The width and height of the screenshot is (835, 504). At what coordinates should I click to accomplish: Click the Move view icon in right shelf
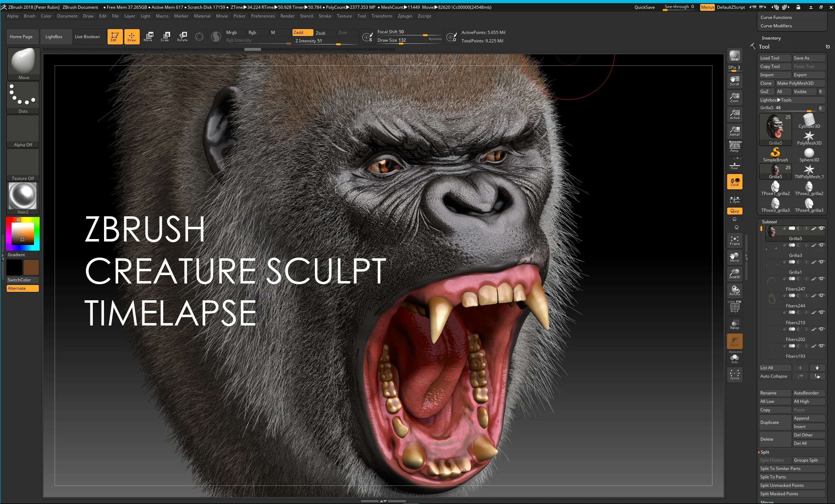click(x=734, y=257)
